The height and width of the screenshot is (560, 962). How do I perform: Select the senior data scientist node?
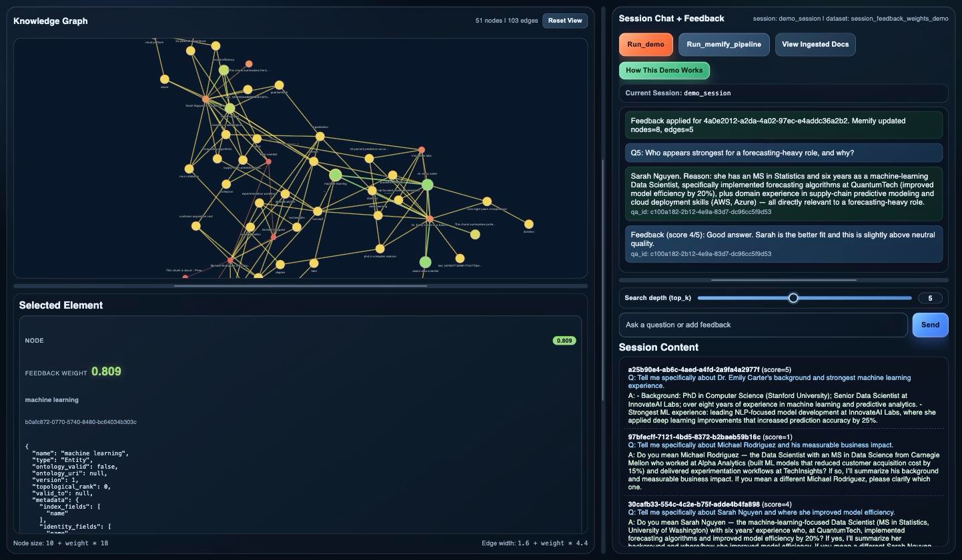click(x=425, y=262)
